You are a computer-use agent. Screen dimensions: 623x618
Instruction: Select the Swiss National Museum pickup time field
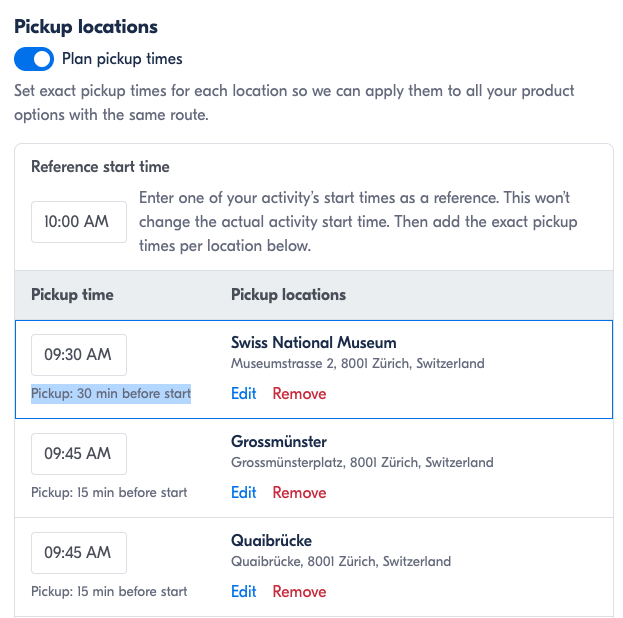click(79, 354)
